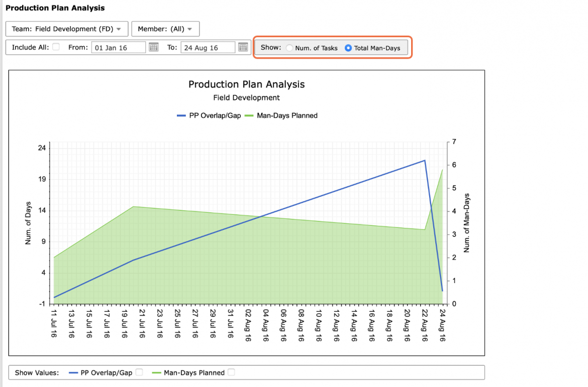Expand the Member: (All) dropdown
The image size is (588, 387).
point(165,29)
